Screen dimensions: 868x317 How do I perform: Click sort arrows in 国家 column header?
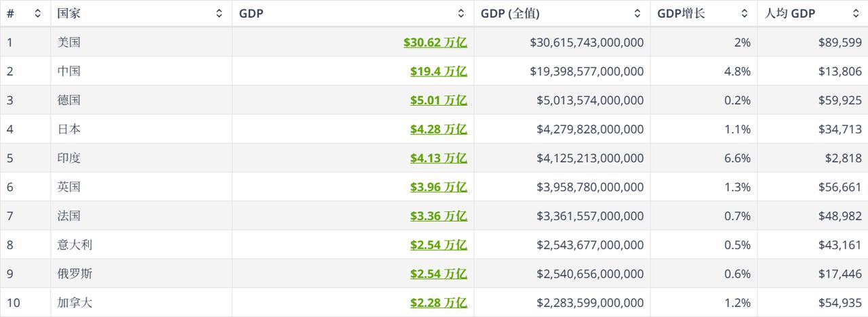pos(219,13)
